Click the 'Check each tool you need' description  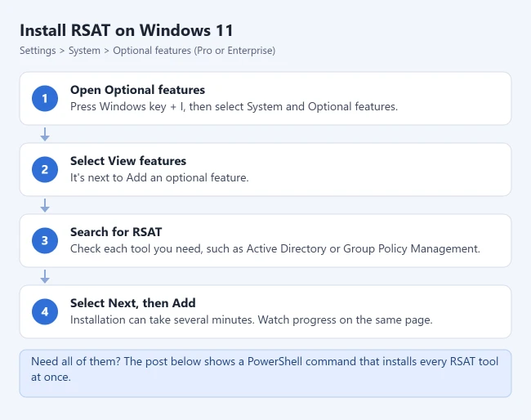pyautogui.click(x=275, y=249)
